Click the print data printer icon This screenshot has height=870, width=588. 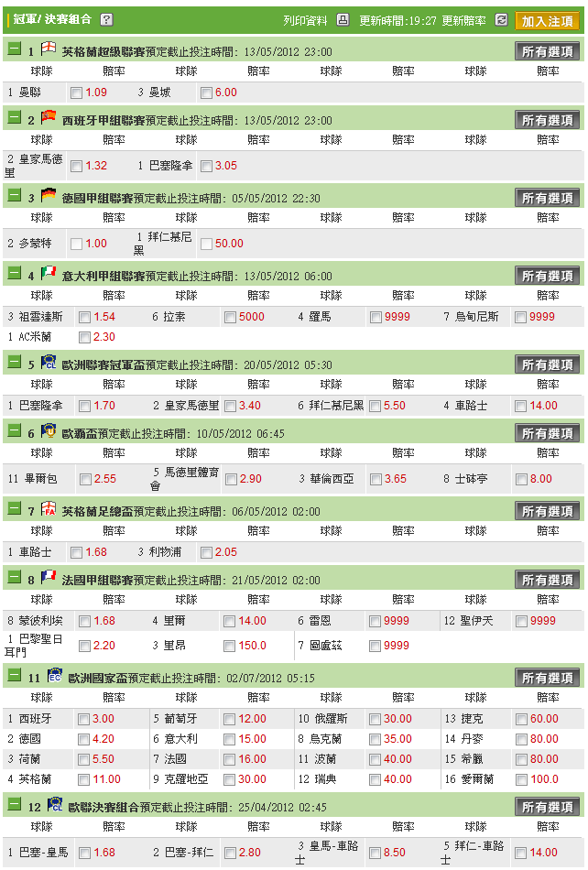click(x=343, y=20)
